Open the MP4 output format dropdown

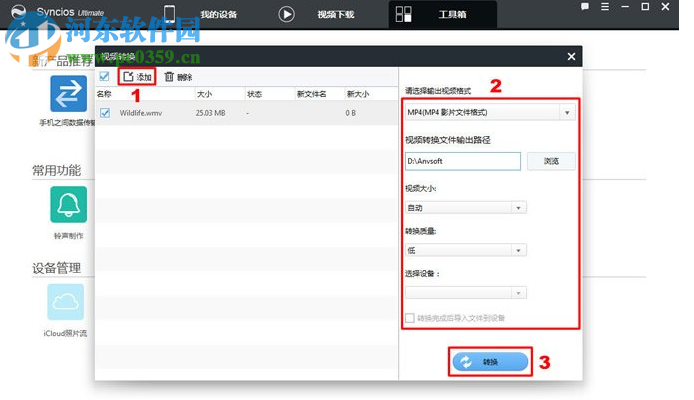(490, 112)
